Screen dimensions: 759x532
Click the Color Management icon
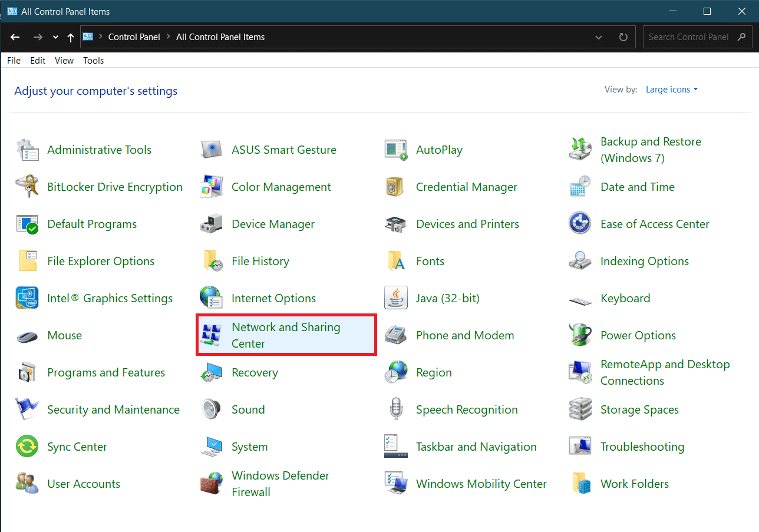212,187
